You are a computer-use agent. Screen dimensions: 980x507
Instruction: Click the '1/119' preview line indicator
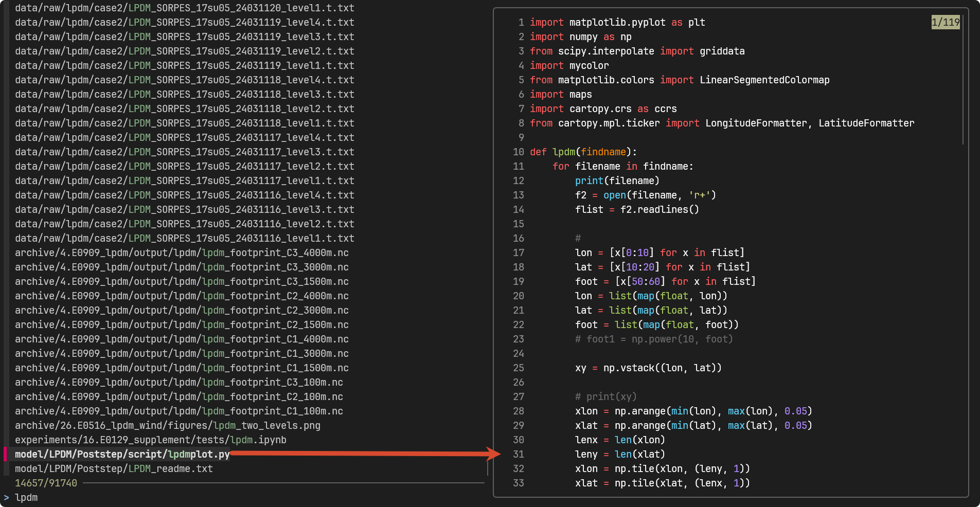tap(946, 22)
